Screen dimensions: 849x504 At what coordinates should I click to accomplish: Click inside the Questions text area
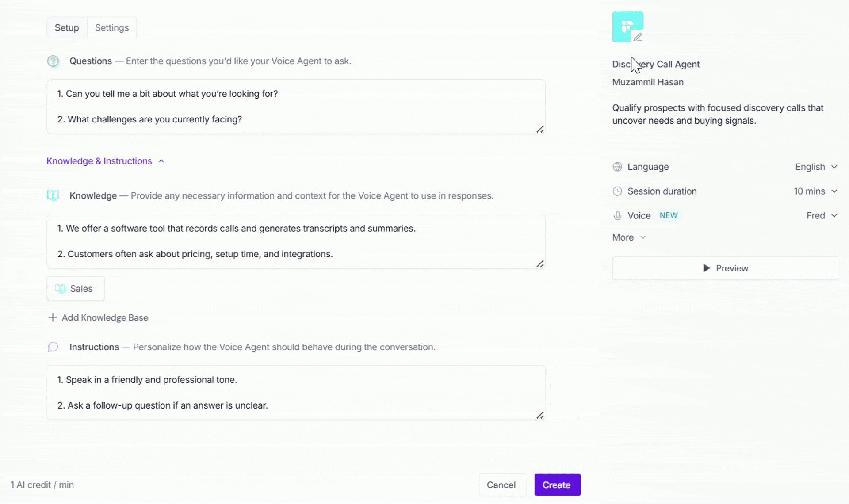tap(296, 107)
